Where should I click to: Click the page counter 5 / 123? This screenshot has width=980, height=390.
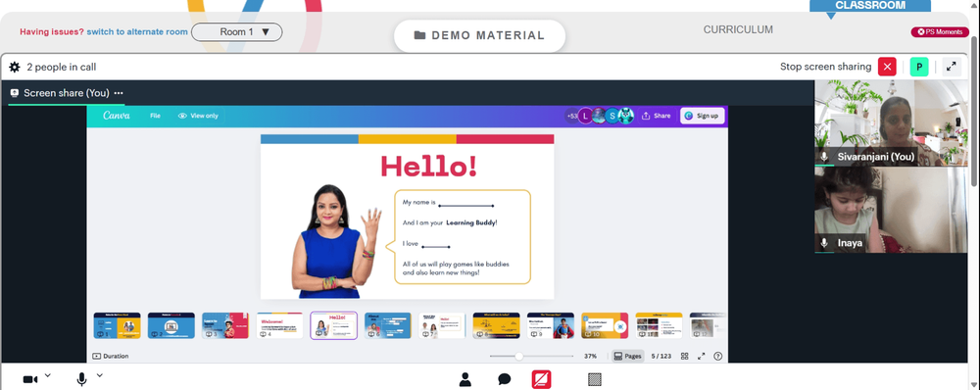click(x=661, y=357)
